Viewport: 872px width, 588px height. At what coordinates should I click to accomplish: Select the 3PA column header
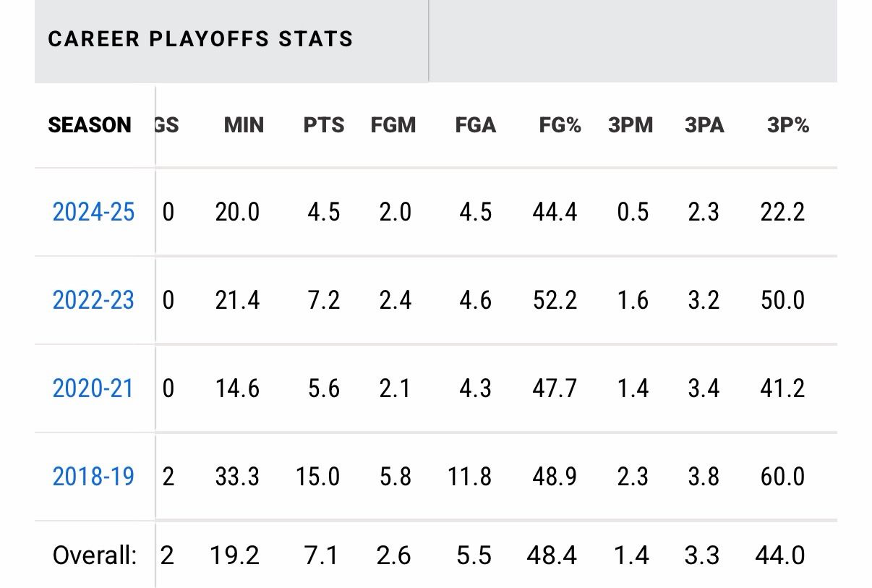(x=704, y=126)
